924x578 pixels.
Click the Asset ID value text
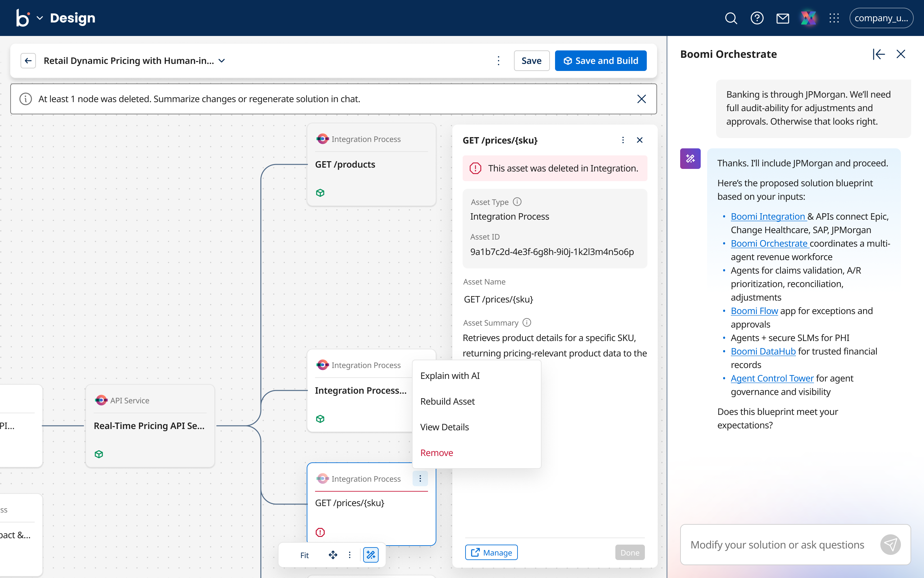(552, 252)
